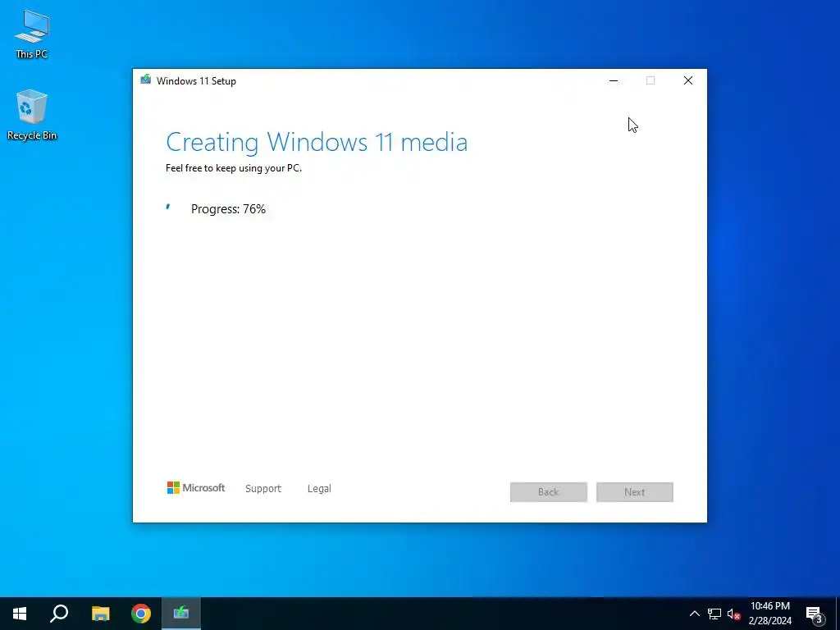
Task: Open This PC desktop icon
Action: pyautogui.click(x=32, y=34)
